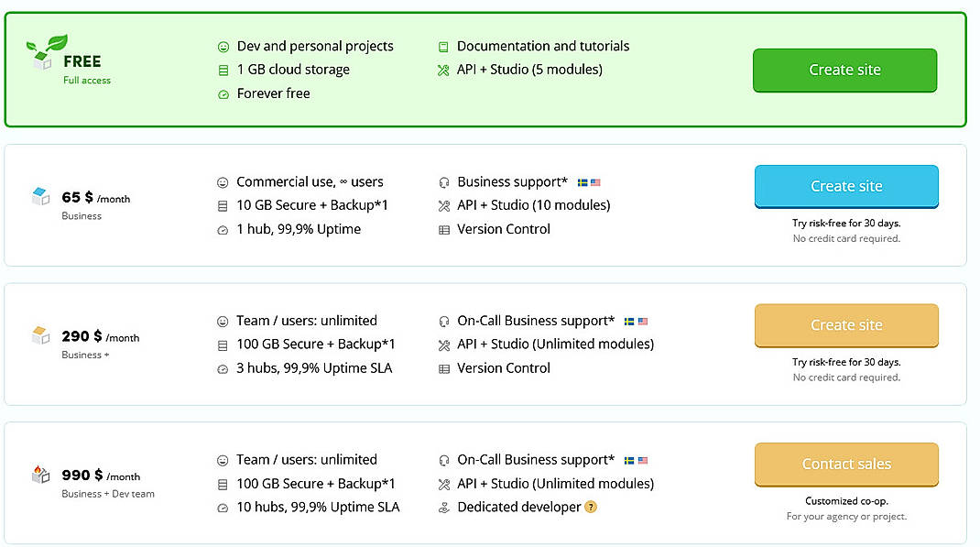Viewport: 980px width, 547px height.
Task: Click 'Dedicated developer' text
Action: (518, 507)
